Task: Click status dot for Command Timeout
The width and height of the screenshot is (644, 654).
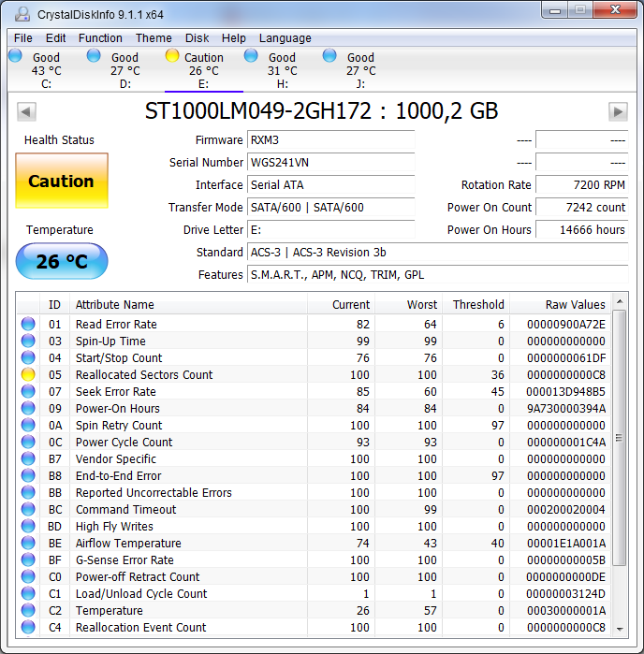Action: tap(28, 509)
